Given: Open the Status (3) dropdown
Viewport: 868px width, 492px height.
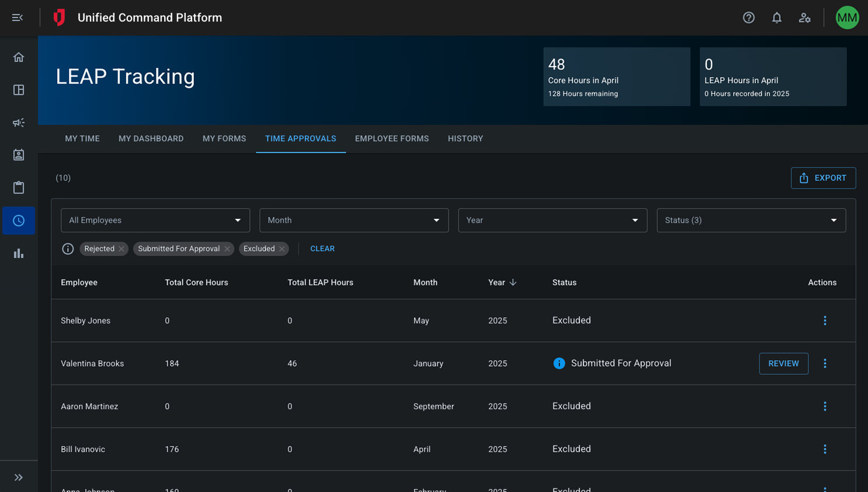Looking at the screenshot, I should (x=751, y=221).
